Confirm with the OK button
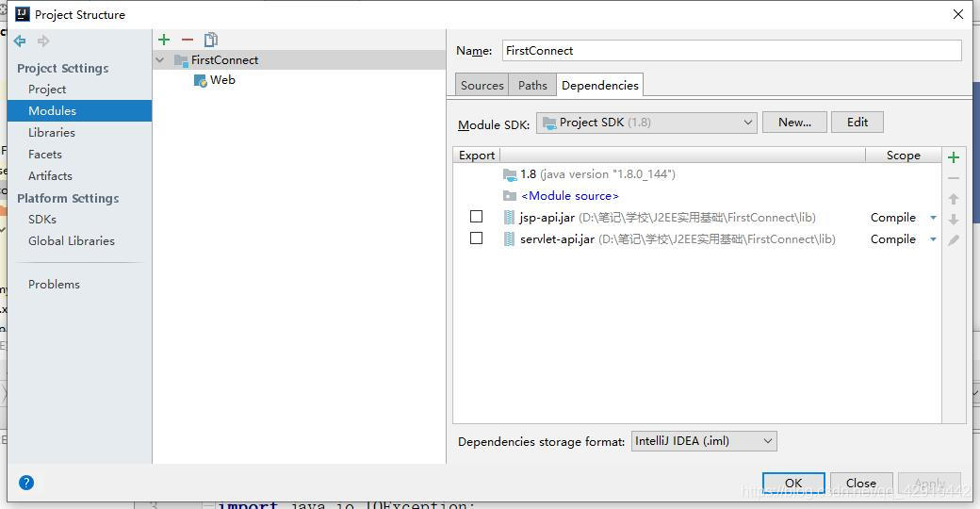This screenshot has width=980, height=509. tap(793, 483)
